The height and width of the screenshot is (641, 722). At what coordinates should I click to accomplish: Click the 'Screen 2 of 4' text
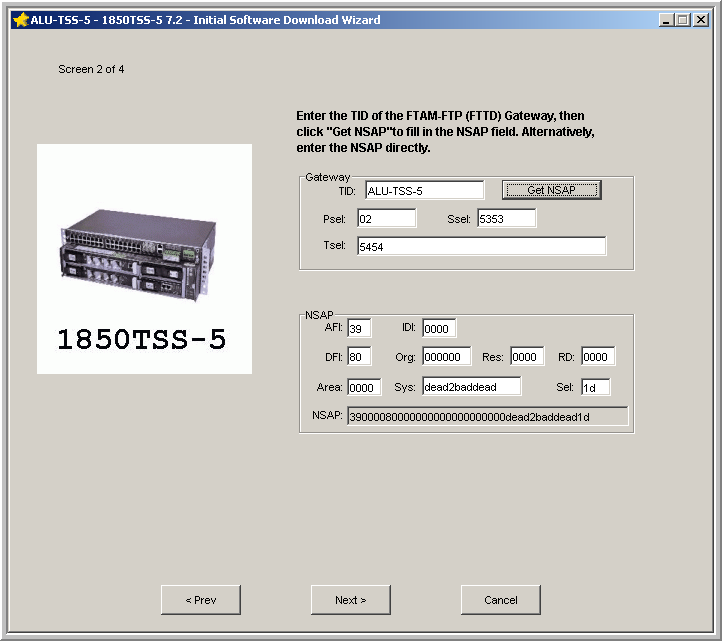point(91,69)
